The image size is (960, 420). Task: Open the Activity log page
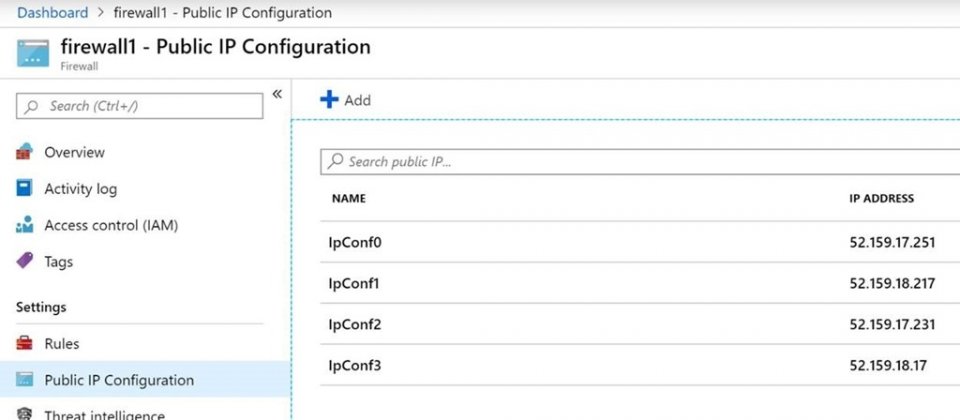tap(80, 189)
